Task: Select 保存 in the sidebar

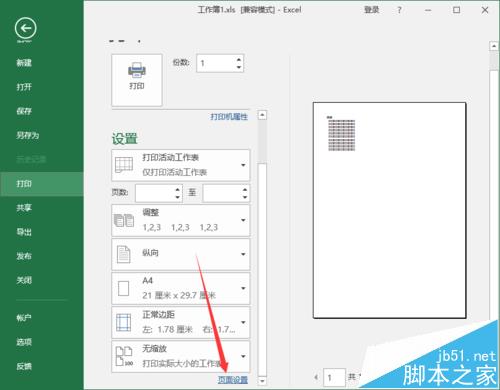Action: (x=24, y=111)
